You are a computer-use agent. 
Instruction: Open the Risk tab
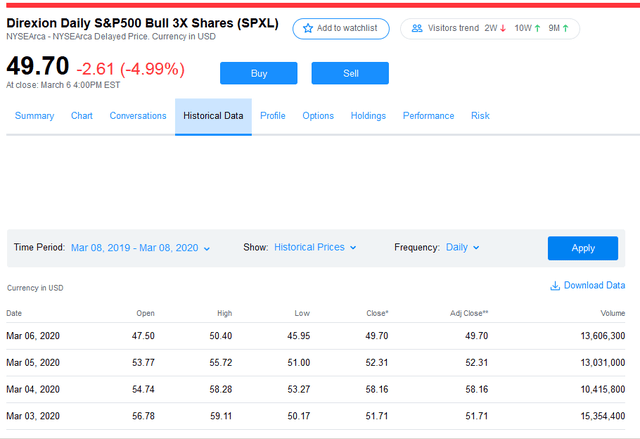tap(480, 116)
